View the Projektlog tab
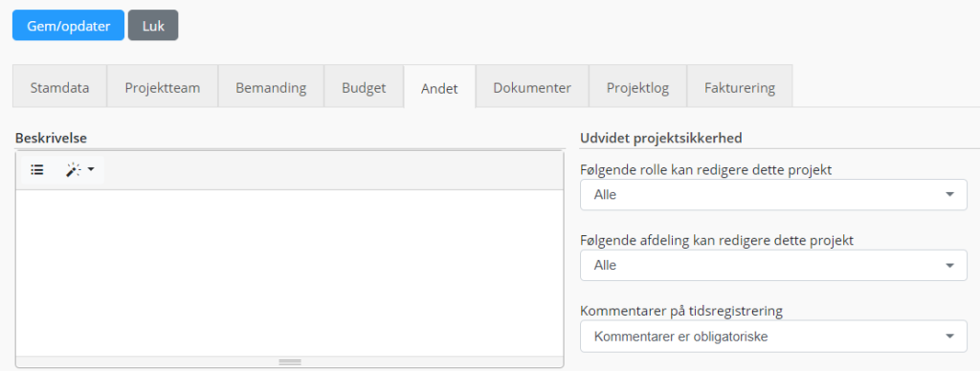The image size is (980, 371). [x=638, y=87]
